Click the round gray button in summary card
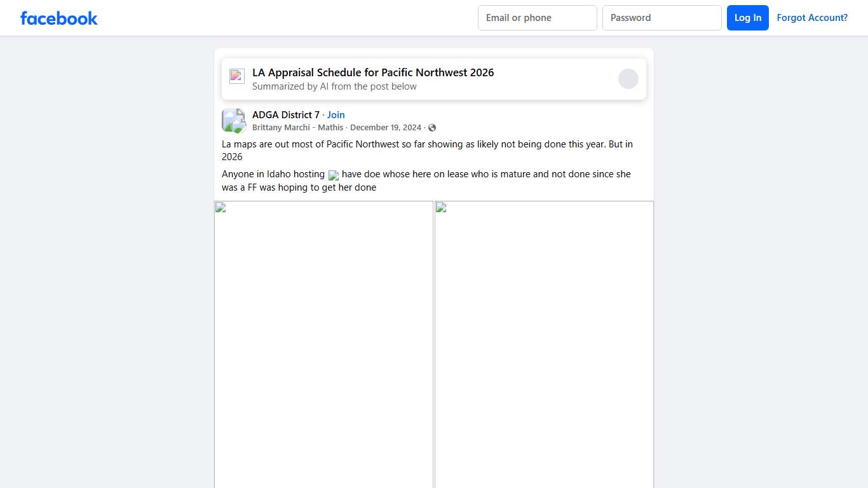 pos(628,79)
